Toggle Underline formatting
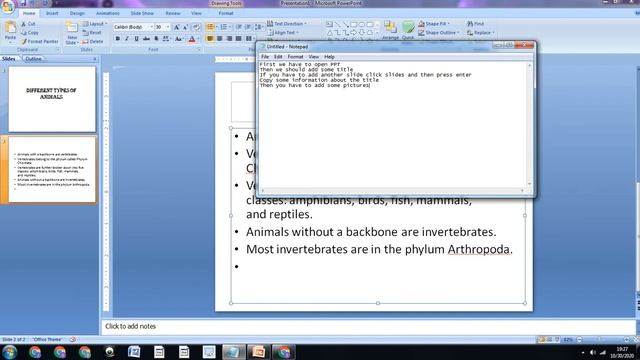 point(136,38)
